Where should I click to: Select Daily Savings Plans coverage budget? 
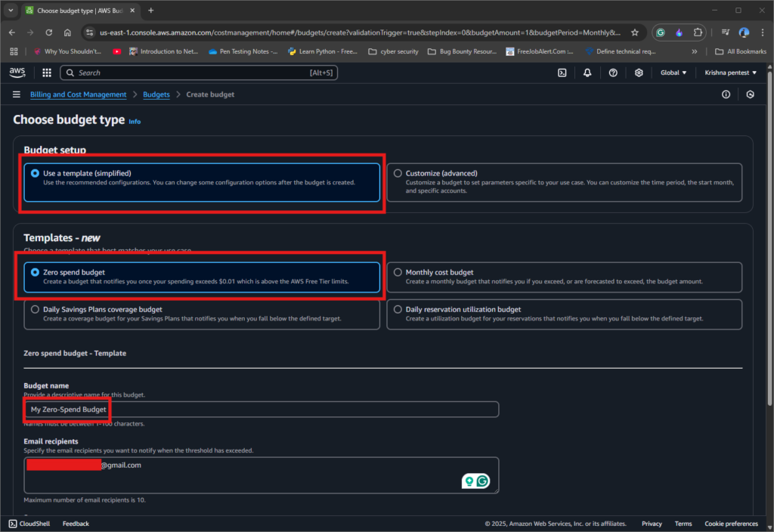202,314
